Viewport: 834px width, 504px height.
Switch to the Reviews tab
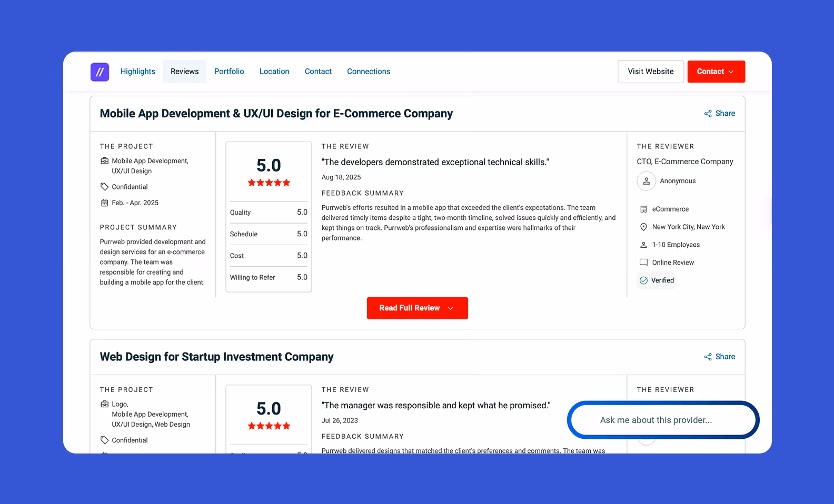185,72
